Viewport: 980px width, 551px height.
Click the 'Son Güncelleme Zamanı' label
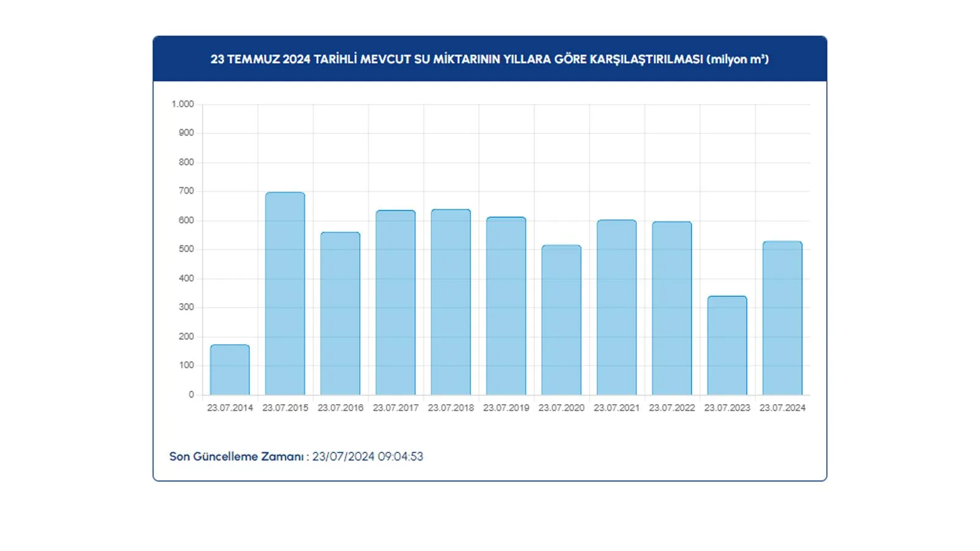(236, 457)
